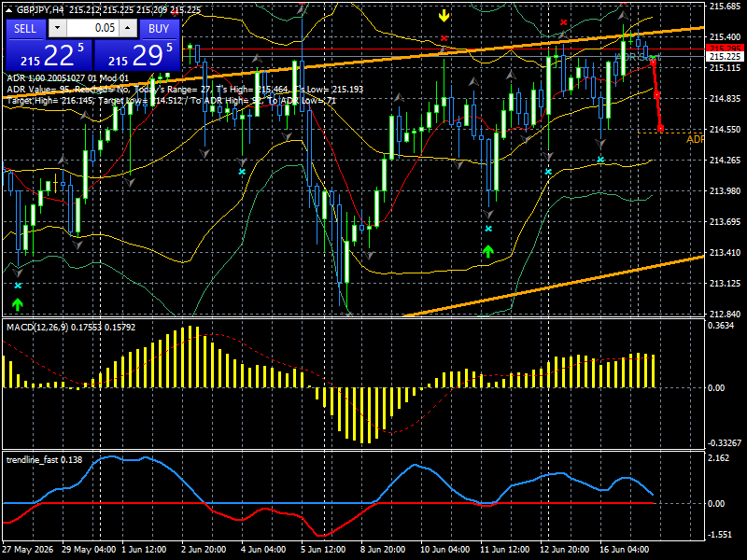Click the trendline_fast 0.138 label

point(44,459)
